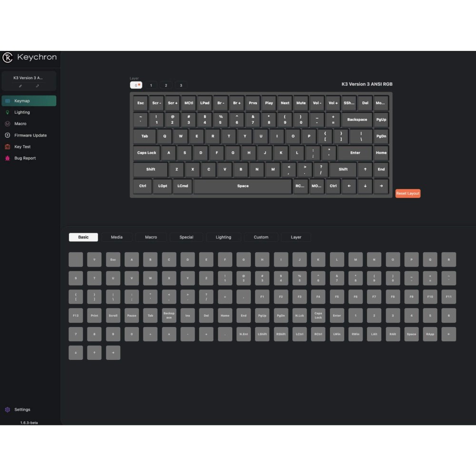
Task: Pick the LShift keycode in the palette
Action: 262,334
